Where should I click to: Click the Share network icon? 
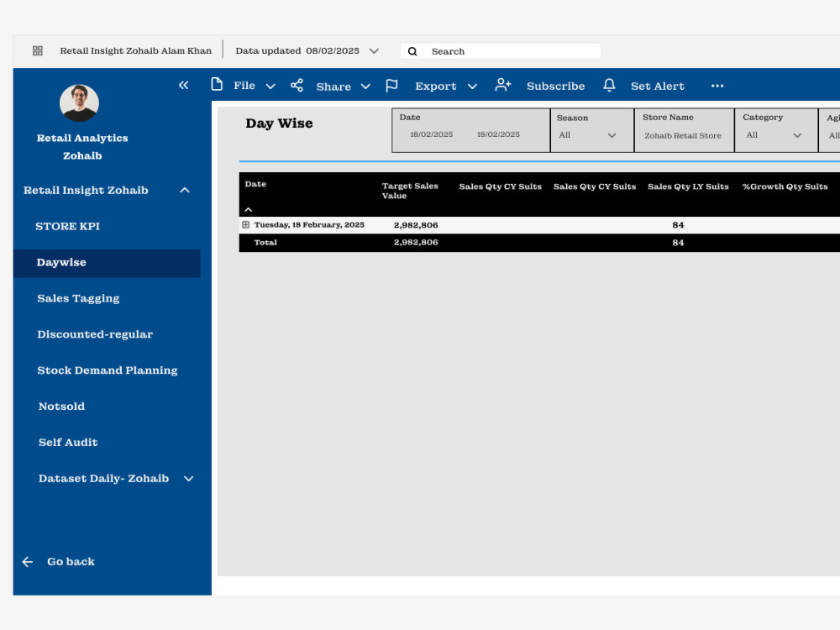tap(297, 85)
